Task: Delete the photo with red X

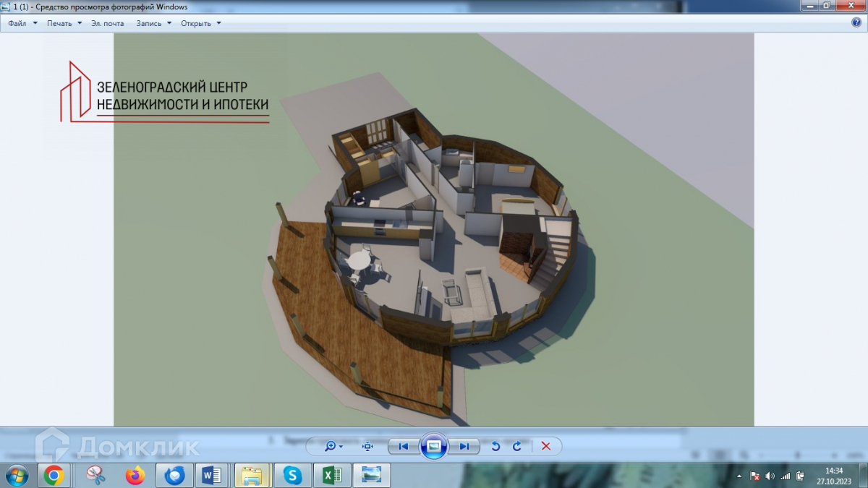Action: (546, 446)
